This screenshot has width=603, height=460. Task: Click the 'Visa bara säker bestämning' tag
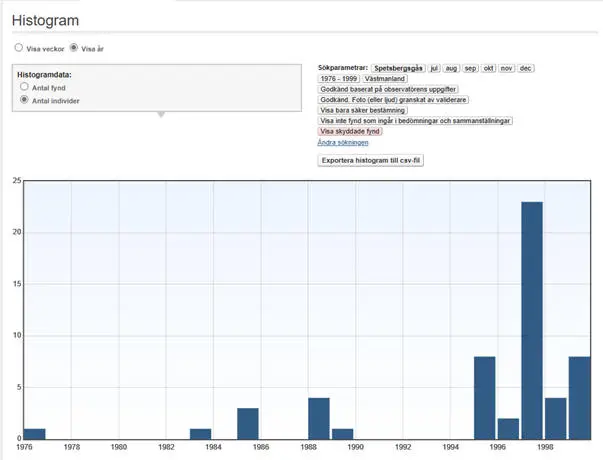(x=362, y=110)
